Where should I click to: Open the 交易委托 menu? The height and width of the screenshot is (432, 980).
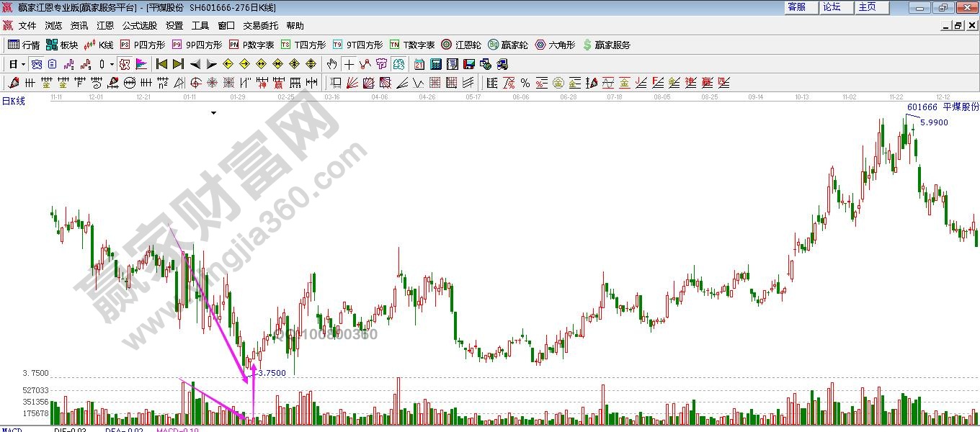[x=260, y=25]
